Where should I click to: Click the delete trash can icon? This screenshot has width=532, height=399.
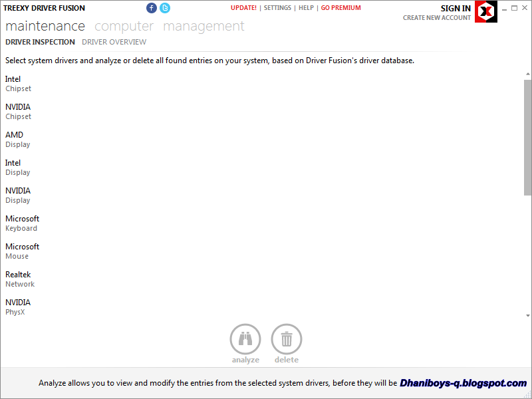coord(287,339)
